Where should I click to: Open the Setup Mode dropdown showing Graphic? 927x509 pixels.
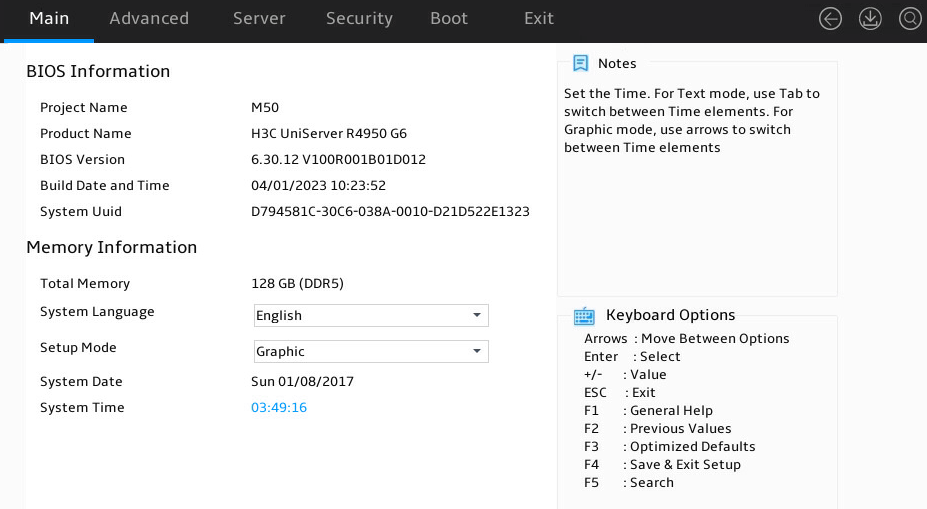click(x=371, y=352)
